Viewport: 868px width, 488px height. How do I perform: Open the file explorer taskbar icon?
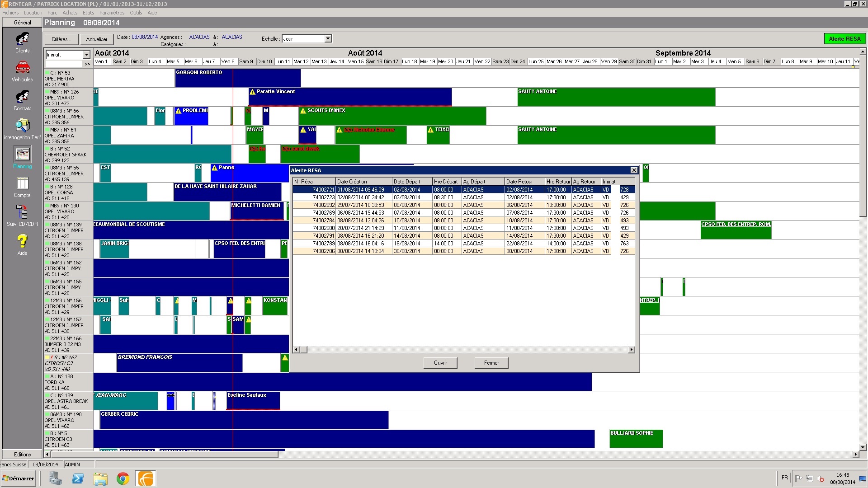100,479
